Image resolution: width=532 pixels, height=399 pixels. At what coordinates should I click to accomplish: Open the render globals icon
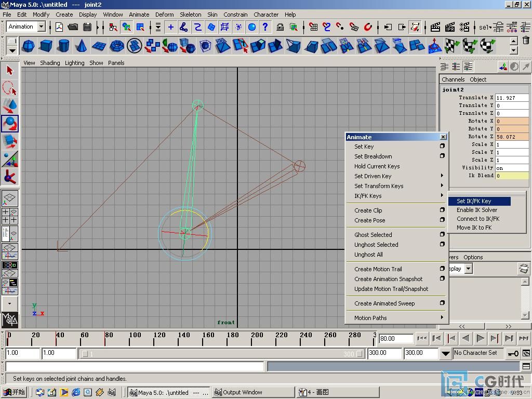[464, 27]
